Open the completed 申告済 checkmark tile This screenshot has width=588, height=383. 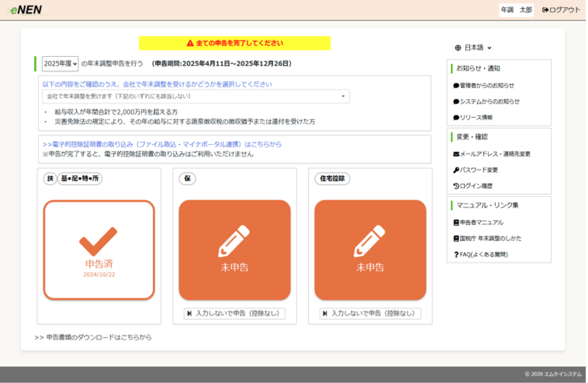pyautogui.click(x=99, y=250)
